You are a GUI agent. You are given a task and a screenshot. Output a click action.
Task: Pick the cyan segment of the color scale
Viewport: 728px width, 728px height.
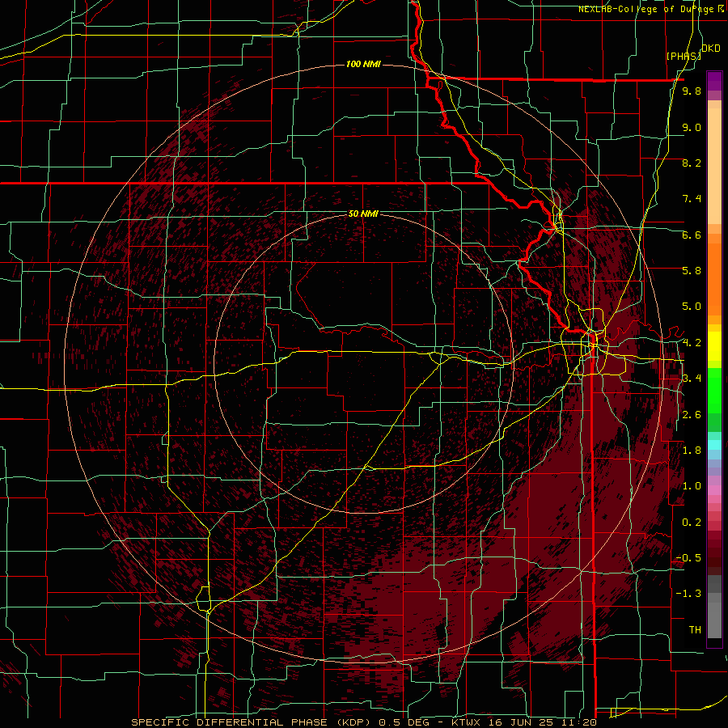(x=714, y=445)
